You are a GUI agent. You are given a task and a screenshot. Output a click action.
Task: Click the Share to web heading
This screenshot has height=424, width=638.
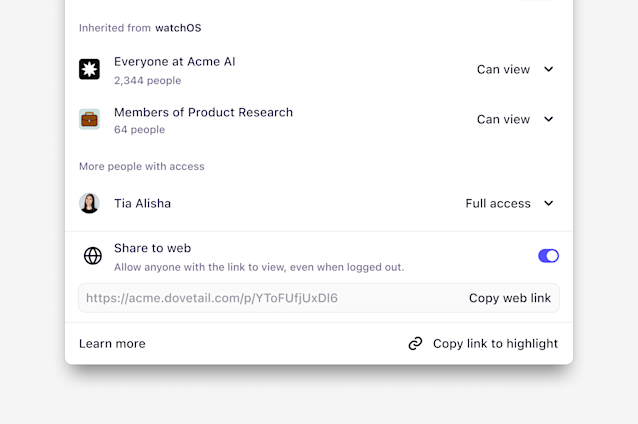152,248
